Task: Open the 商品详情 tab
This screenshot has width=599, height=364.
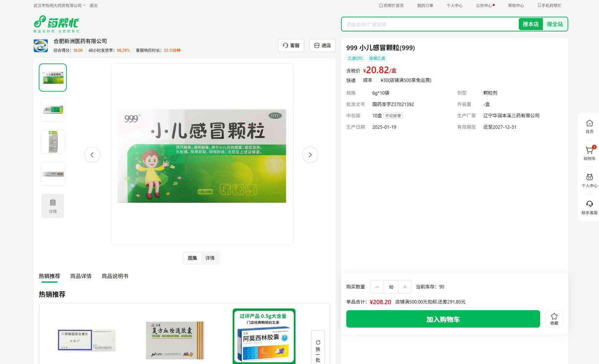Action: (x=81, y=276)
